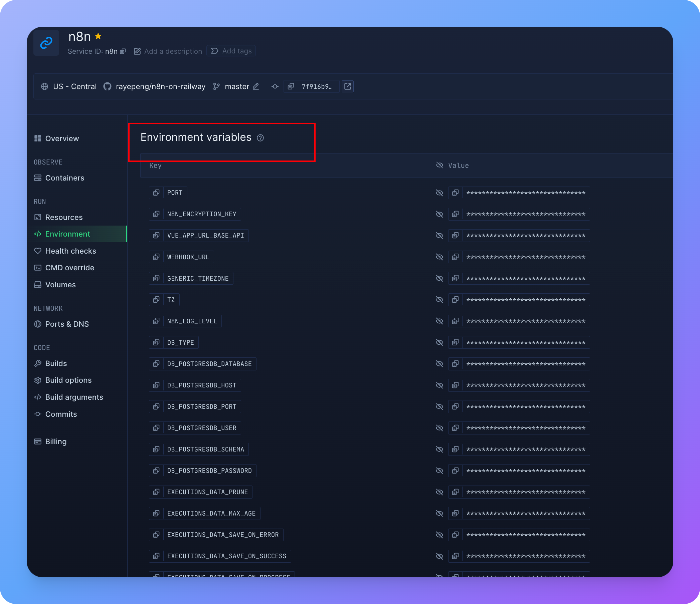Copy the service ID n8n

[123, 51]
